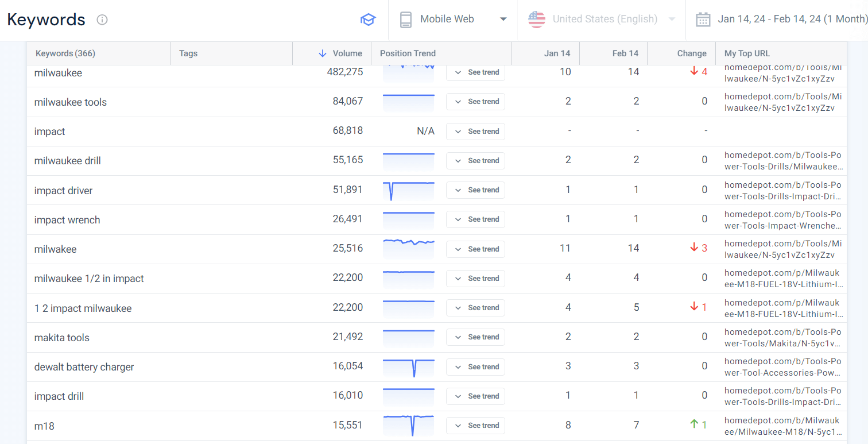Image resolution: width=868 pixels, height=444 pixels.
Task: Expand See trend for milwakee row
Action: [475, 249]
